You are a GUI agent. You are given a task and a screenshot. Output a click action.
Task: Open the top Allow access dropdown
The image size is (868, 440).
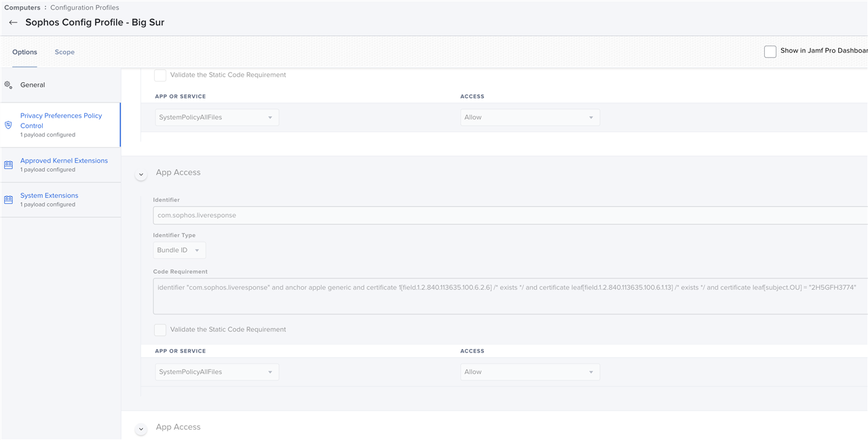[529, 117]
